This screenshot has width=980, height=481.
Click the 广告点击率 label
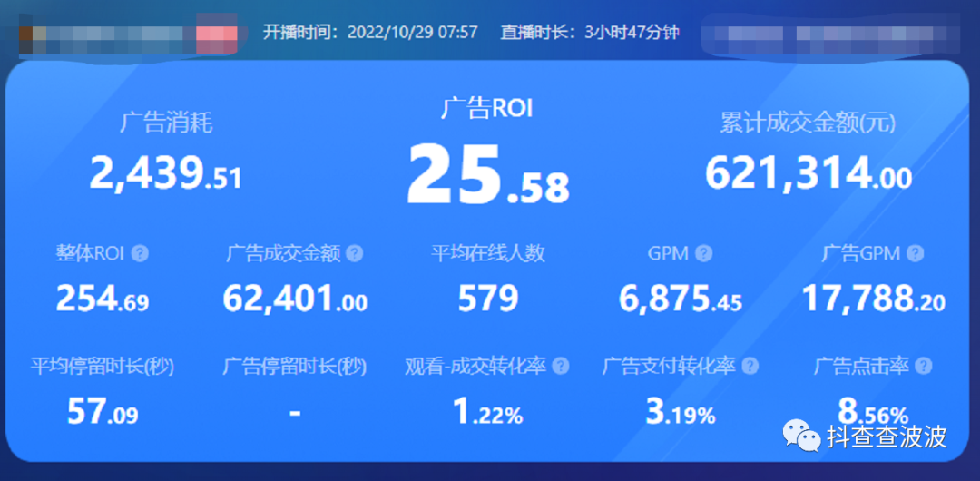point(861,367)
